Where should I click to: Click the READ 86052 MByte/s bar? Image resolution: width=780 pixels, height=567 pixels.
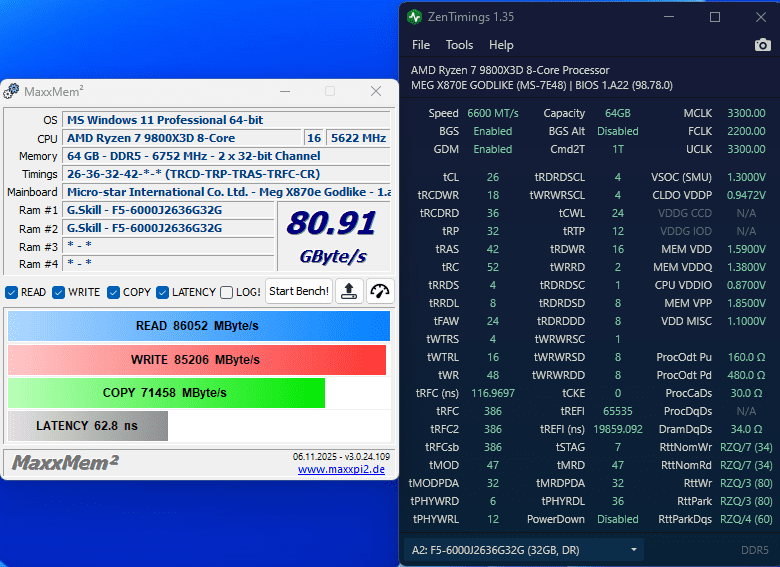(198, 326)
